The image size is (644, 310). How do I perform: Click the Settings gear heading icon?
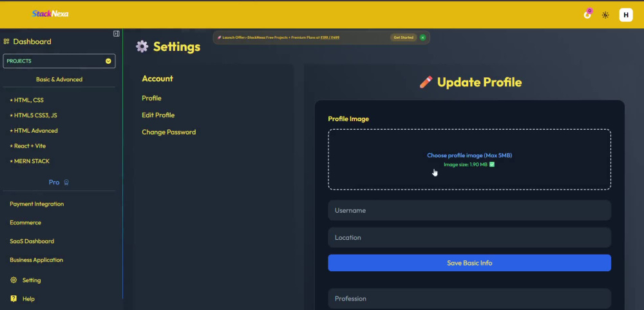(142, 46)
